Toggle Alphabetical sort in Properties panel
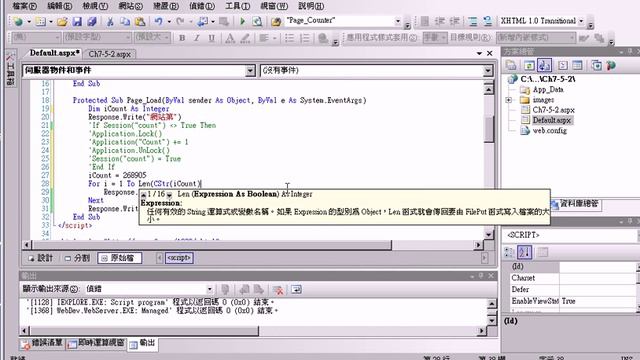 click(524, 253)
